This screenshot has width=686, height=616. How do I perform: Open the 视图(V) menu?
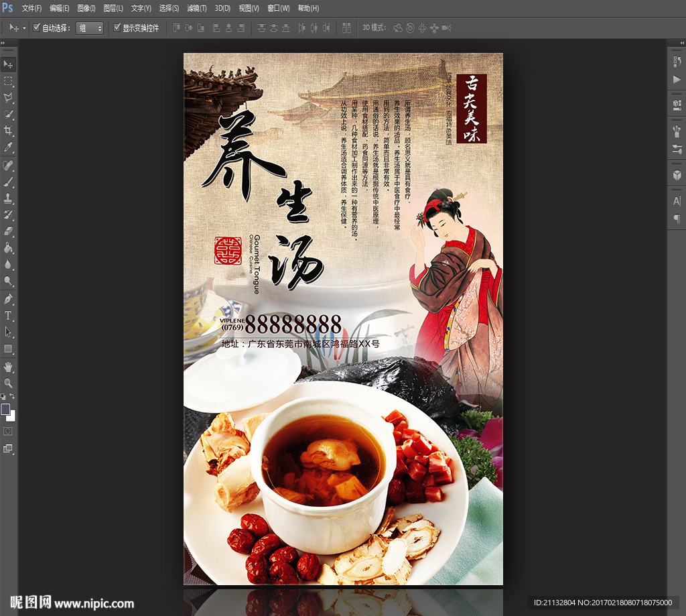(249, 8)
